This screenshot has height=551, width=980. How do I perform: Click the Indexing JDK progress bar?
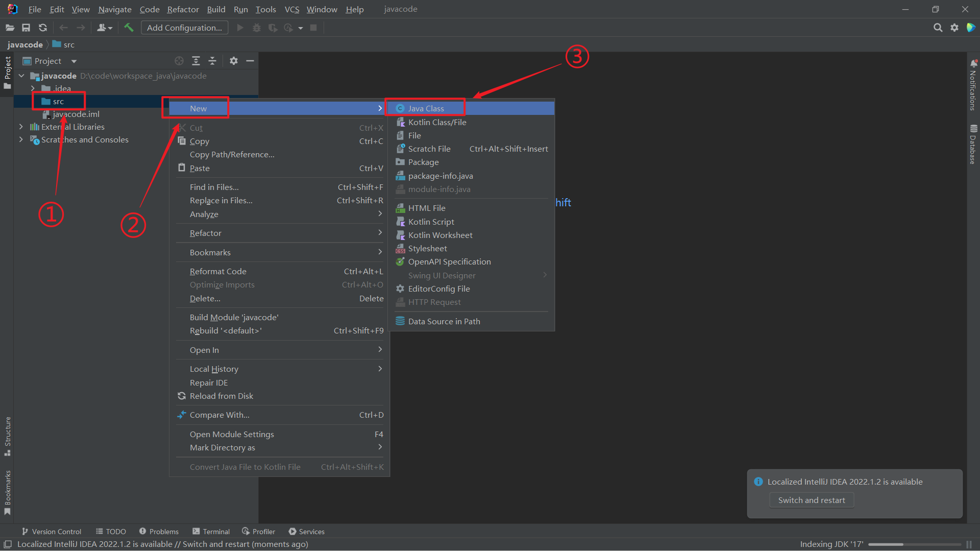(915, 544)
